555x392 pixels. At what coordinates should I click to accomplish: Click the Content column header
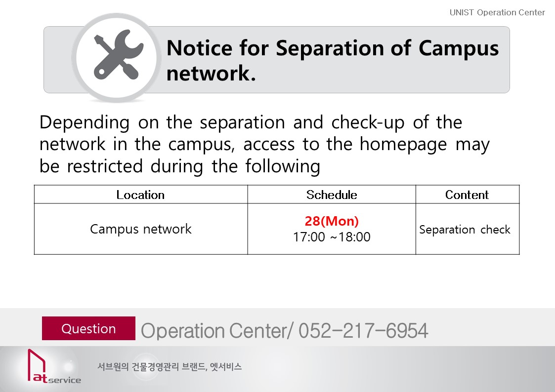467,195
